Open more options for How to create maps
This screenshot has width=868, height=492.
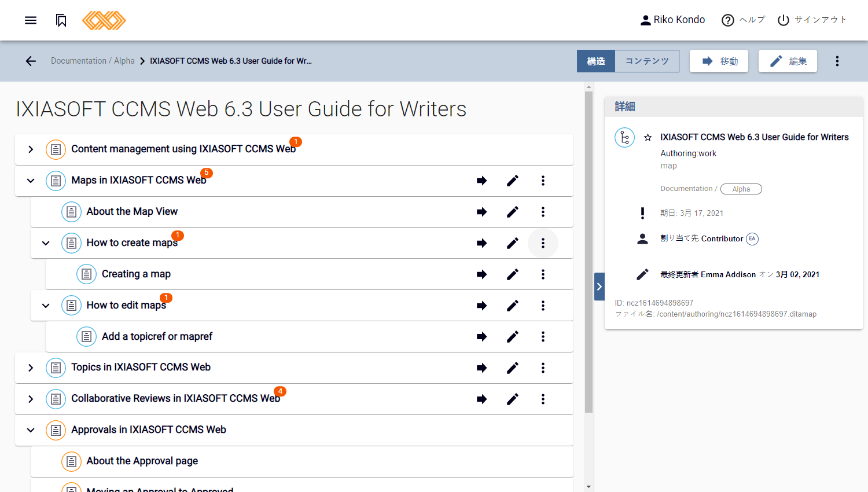coord(543,243)
